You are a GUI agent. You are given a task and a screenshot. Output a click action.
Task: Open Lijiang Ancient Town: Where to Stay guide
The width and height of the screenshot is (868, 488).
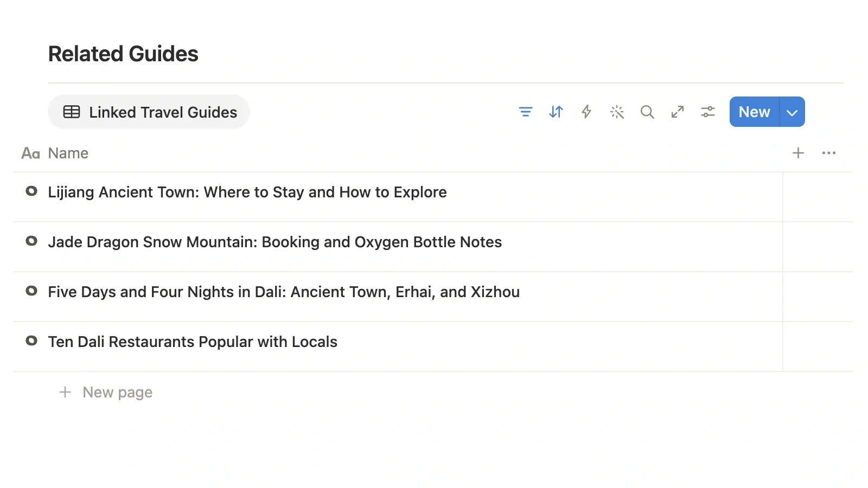pyautogui.click(x=247, y=192)
